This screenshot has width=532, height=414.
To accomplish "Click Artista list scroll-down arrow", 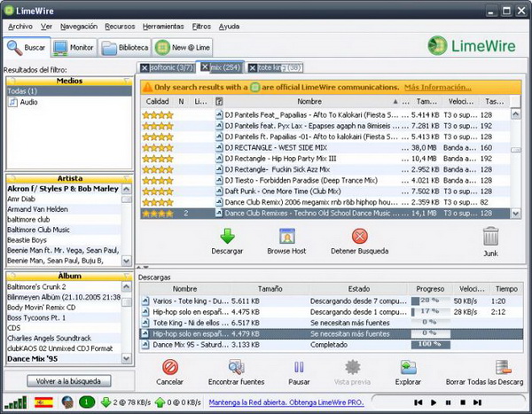I will click(127, 261).
